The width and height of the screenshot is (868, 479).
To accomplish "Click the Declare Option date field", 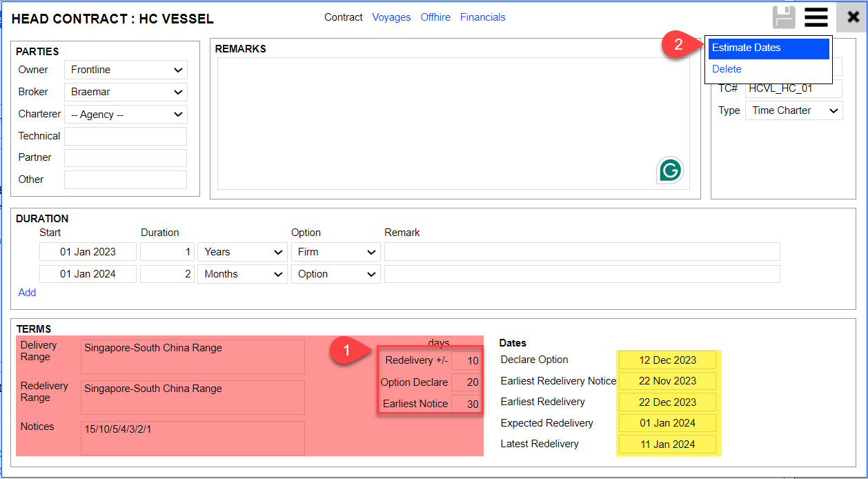I will [x=667, y=360].
